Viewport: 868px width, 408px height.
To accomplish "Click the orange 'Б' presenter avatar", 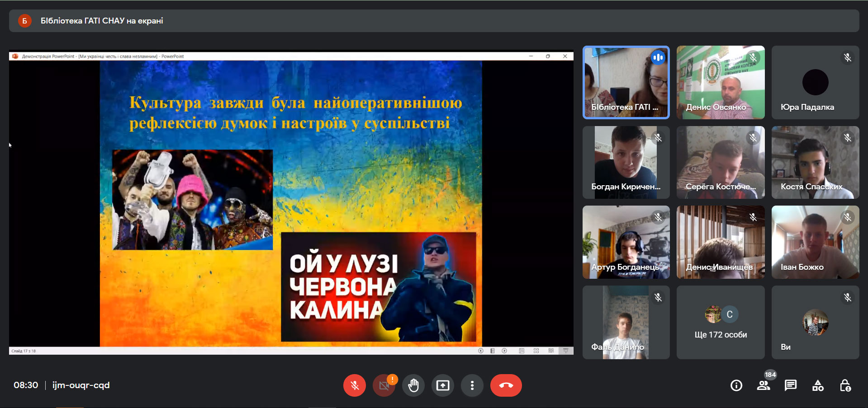I will tap(24, 21).
